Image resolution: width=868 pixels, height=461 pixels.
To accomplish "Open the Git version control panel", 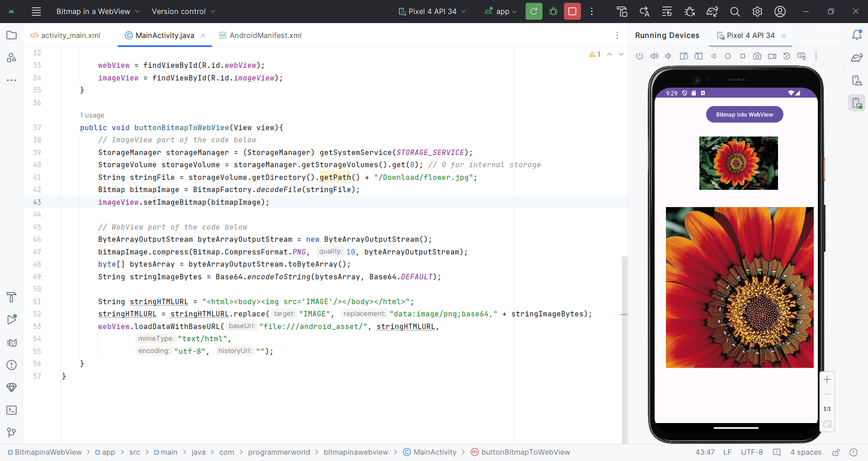I will point(12,433).
